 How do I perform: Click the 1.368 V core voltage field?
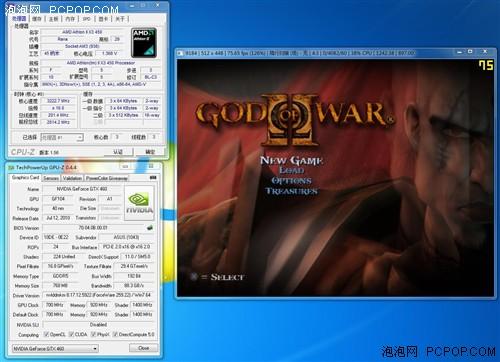110,53
